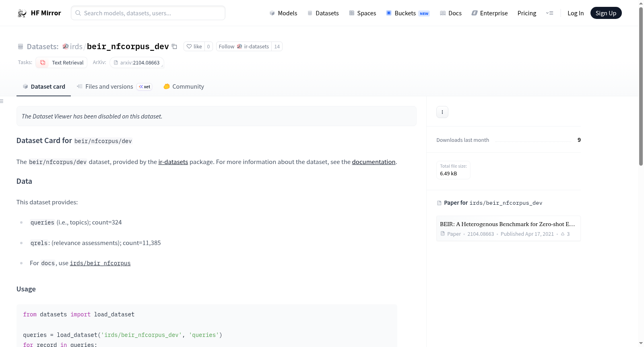Go to Pricing
Screen dimensions: 644x347
coord(527,13)
